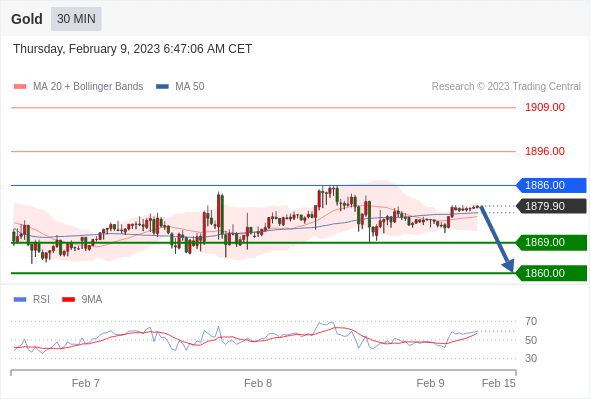Click the RSI 50 level label
590x400 pixels.
(531, 340)
